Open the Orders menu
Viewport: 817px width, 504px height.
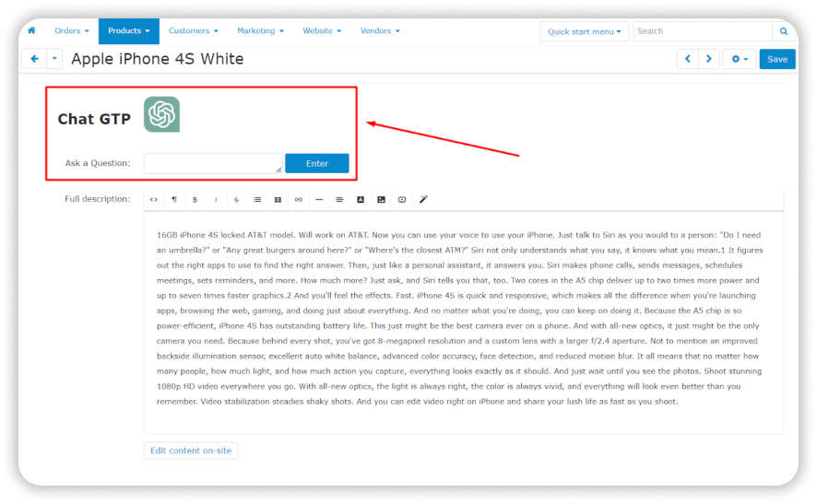(x=71, y=30)
